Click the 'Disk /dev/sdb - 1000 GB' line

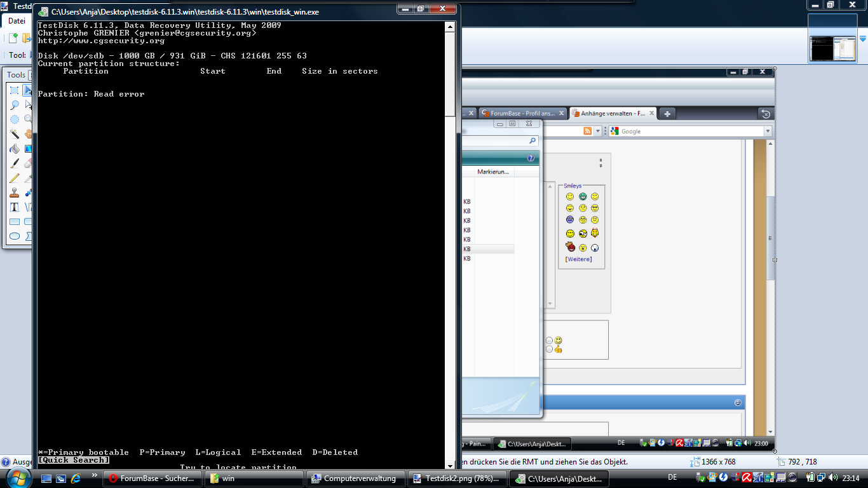click(x=172, y=56)
